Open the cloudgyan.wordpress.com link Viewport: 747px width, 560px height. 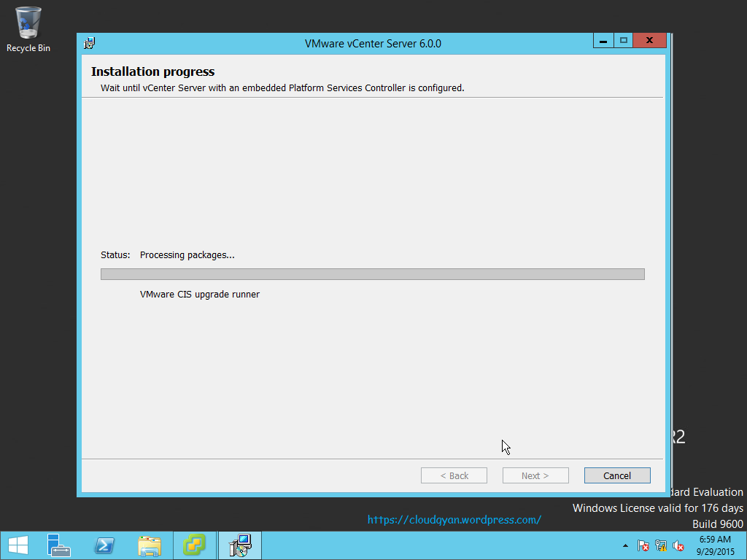click(454, 520)
